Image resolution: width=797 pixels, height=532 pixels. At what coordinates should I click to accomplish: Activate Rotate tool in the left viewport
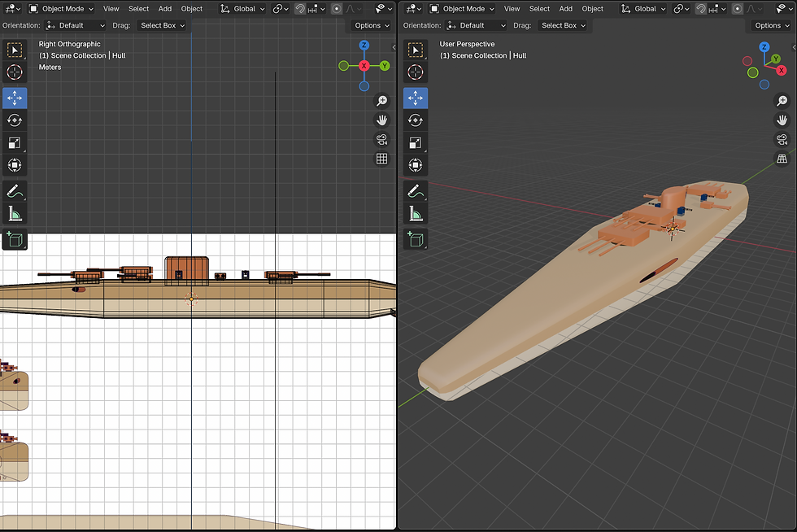pyautogui.click(x=15, y=120)
